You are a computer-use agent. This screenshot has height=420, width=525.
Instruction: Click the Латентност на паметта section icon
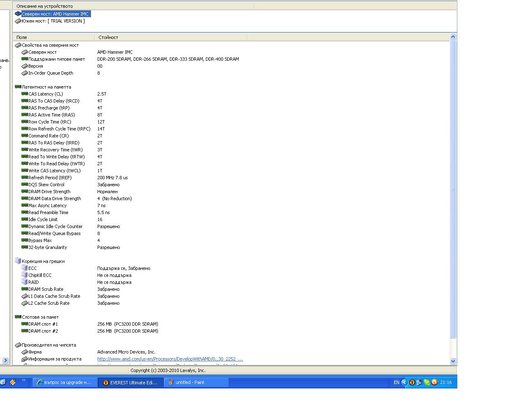point(18,87)
